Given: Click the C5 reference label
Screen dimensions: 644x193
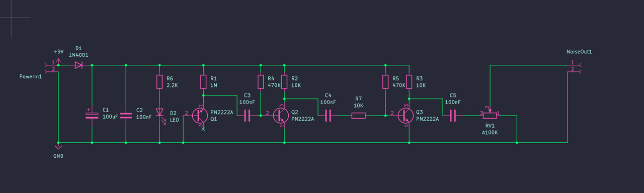Looking at the screenshot, I should pos(453,95).
